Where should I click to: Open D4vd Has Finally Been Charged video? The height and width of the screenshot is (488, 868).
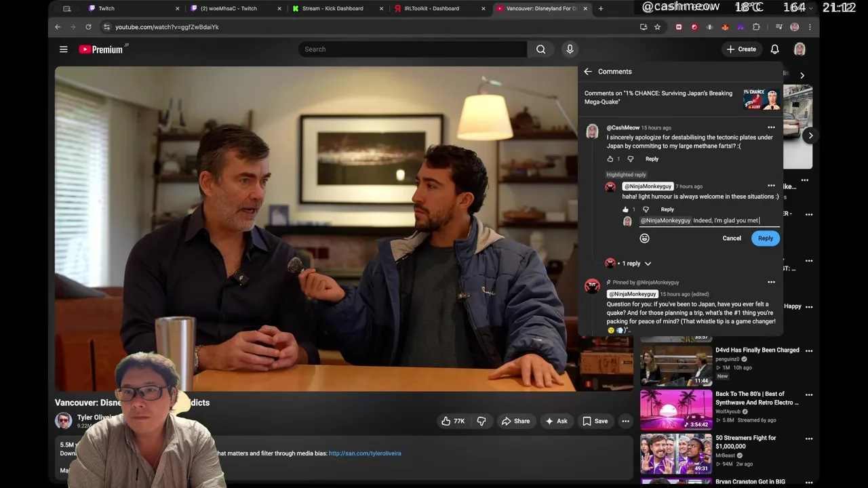[x=677, y=365]
